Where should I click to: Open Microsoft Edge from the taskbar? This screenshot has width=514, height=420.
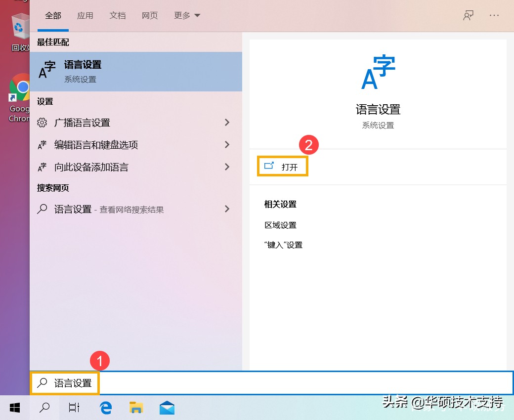pyautogui.click(x=105, y=408)
